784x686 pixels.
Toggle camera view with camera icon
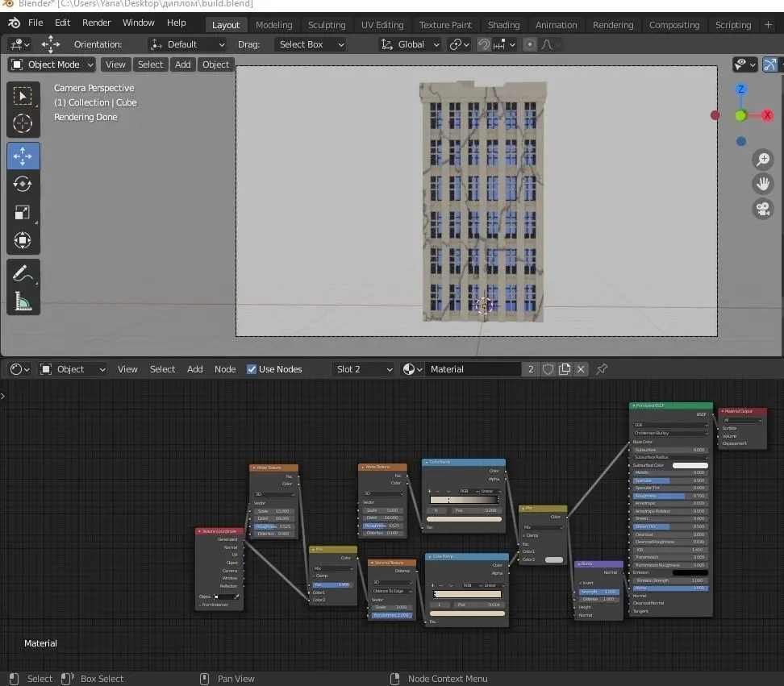[762, 209]
